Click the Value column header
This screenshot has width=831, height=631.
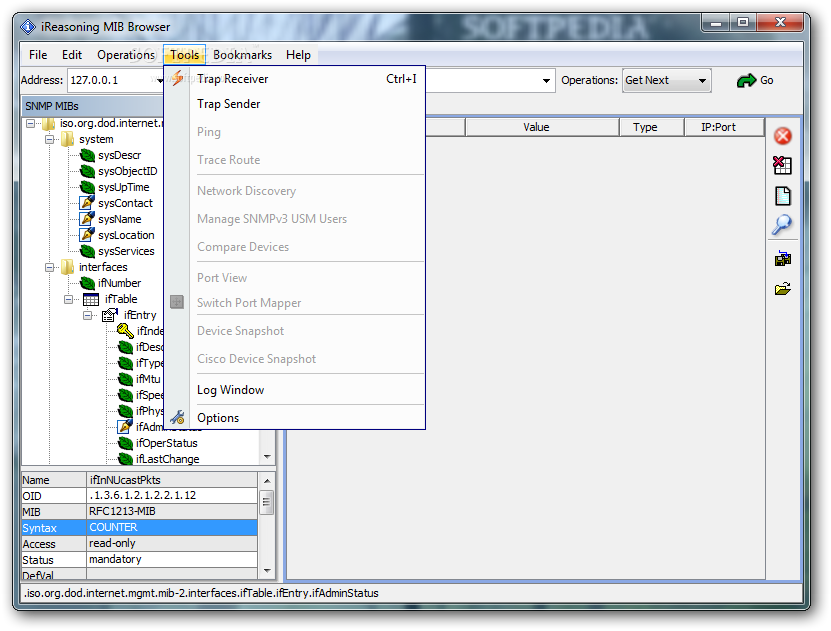coord(542,127)
